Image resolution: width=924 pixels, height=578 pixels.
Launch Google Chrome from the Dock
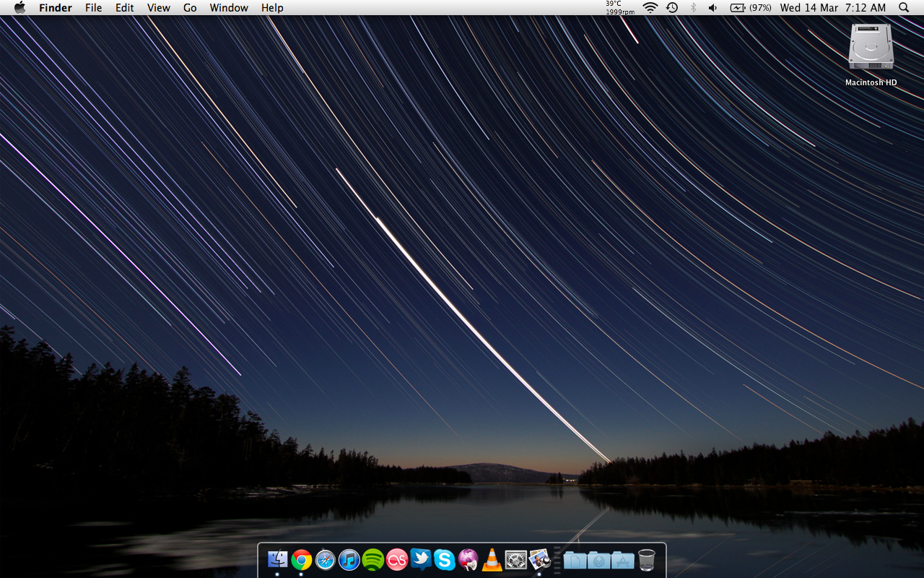click(302, 559)
